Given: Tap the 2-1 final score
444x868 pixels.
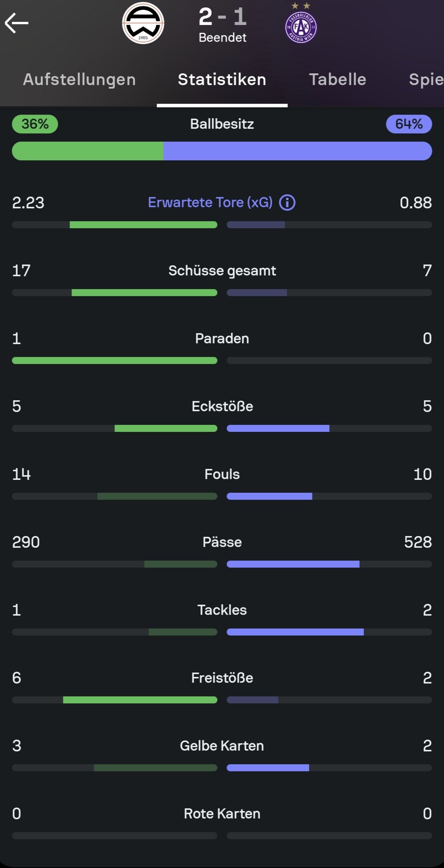Looking at the screenshot, I should (222, 17).
